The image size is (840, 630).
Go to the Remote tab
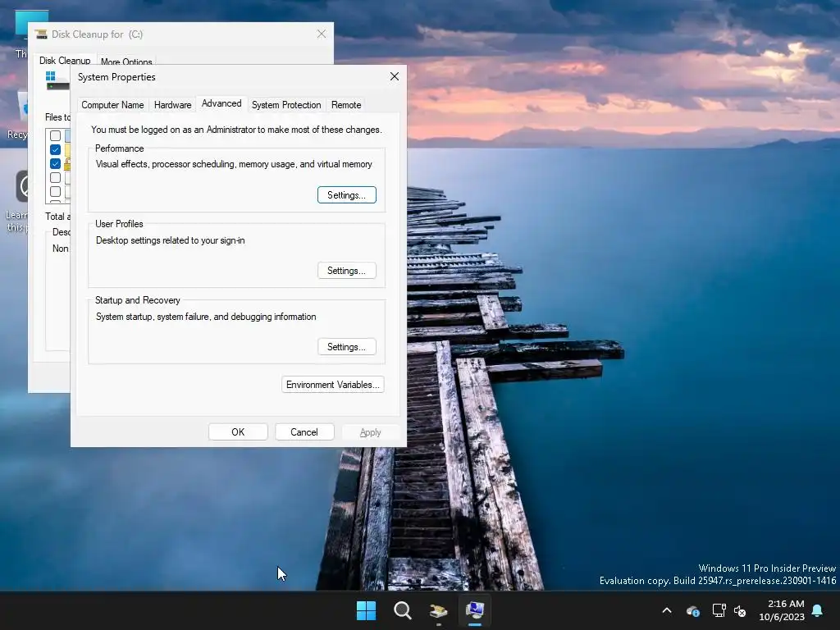pos(346,105)
